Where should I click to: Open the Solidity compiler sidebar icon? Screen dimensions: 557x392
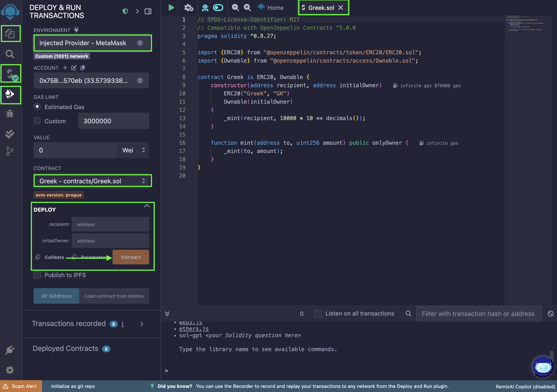click(11, 74)
